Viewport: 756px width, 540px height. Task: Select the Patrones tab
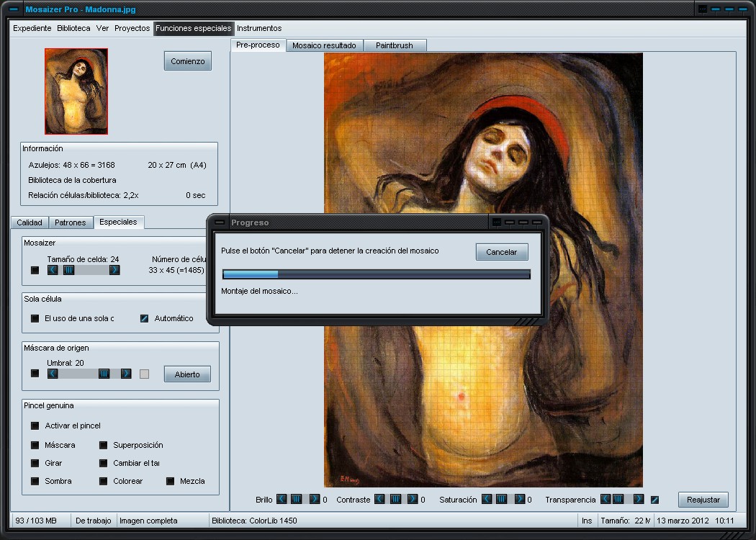tap(71, 222)
